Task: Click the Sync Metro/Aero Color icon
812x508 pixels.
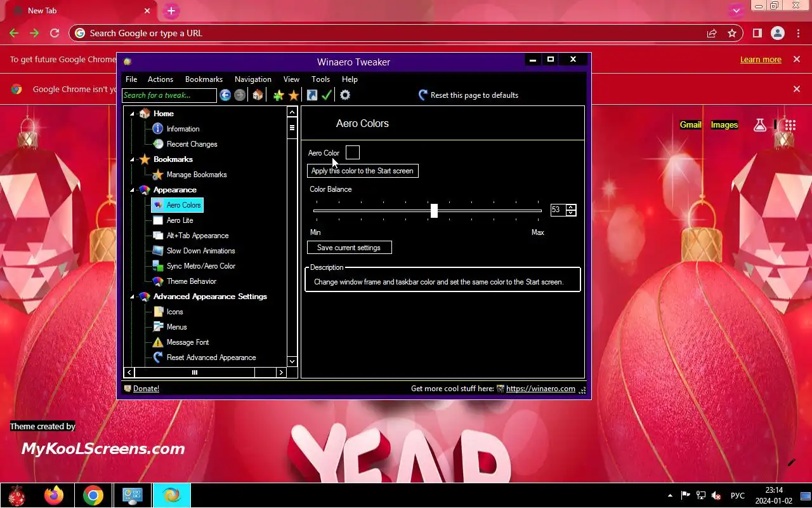Action: click(x=158, y=266)
